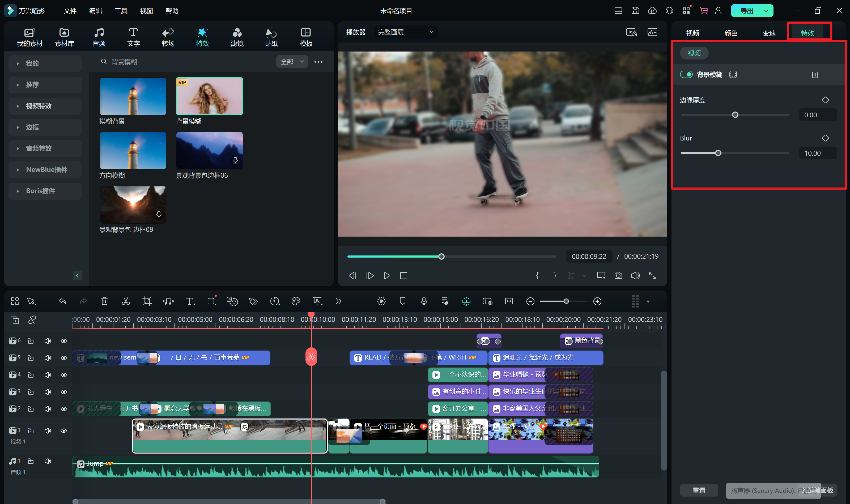
Task: Toggle the 背景模糊 effect switch off
Action: pyautogui.click(x=686, y=74)
